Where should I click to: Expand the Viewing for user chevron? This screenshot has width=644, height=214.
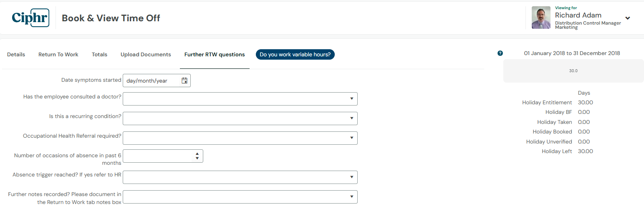pos(627,18)
